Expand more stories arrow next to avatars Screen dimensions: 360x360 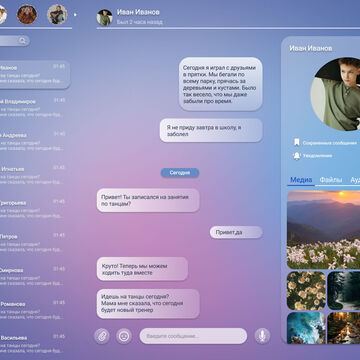click(x=75, y=14)
